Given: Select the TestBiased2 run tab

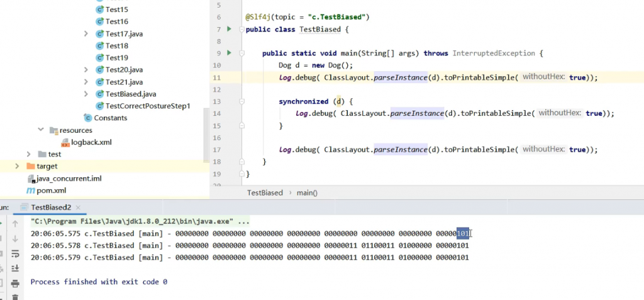Looking at the screenshot, I should [x=50, y=207].
